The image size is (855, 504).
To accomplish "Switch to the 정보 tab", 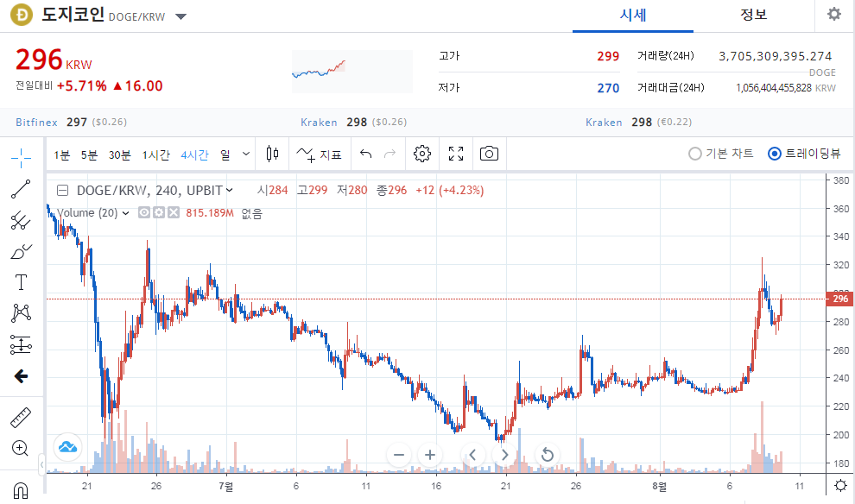I will pos(754,16).
